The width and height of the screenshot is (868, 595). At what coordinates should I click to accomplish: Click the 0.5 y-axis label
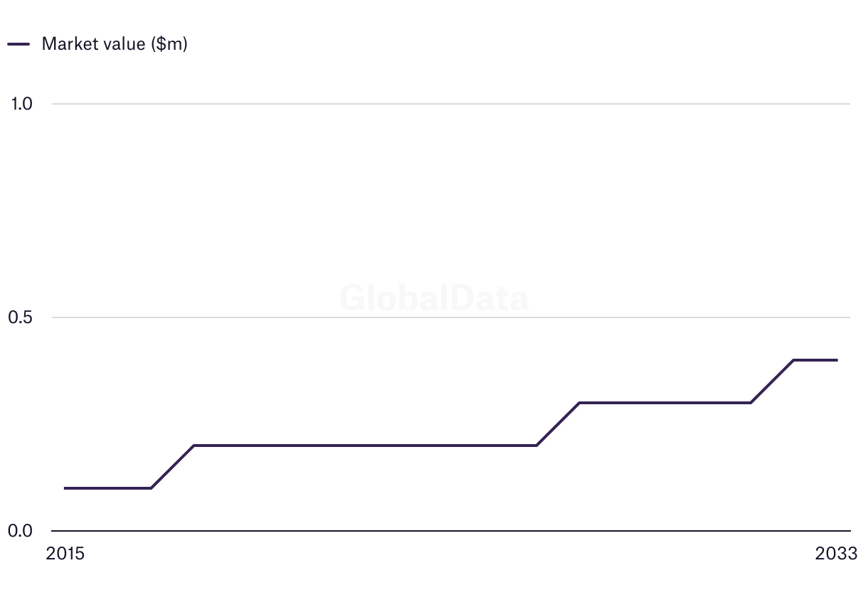21,317
